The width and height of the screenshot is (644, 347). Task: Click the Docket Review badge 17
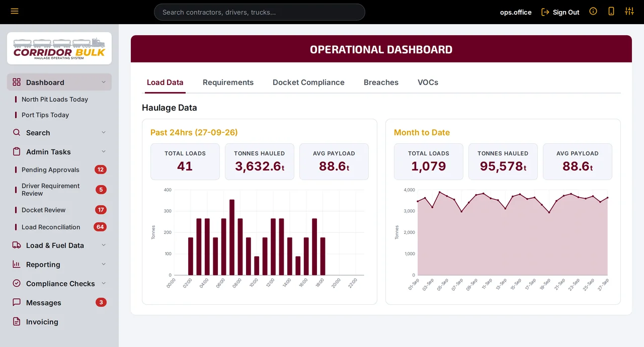pos(101,210)
